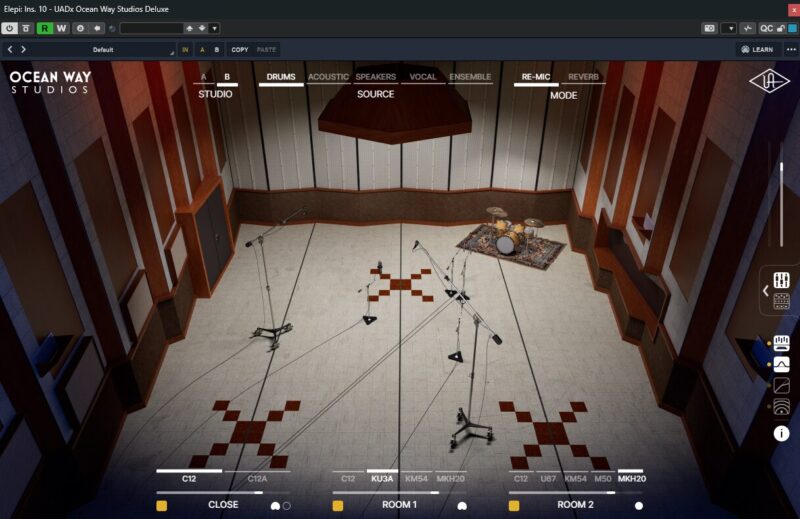Click the Universal Audio diamond logo
The image size is (800, 519).
(769, 82)
